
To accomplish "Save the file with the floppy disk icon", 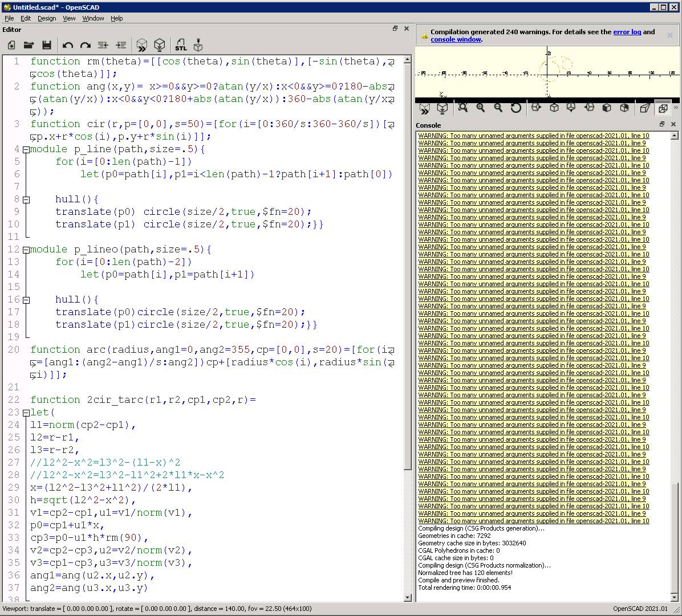I will coord(47,45).
